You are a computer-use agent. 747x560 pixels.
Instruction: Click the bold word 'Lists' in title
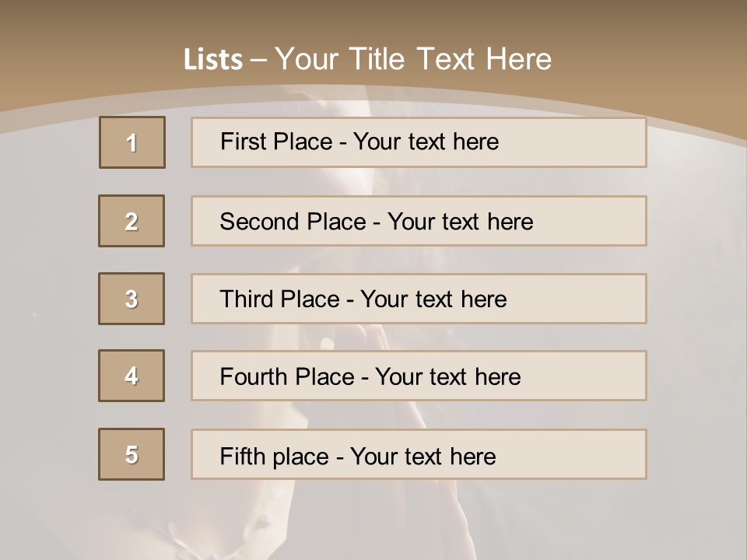(x=213, y=60)
